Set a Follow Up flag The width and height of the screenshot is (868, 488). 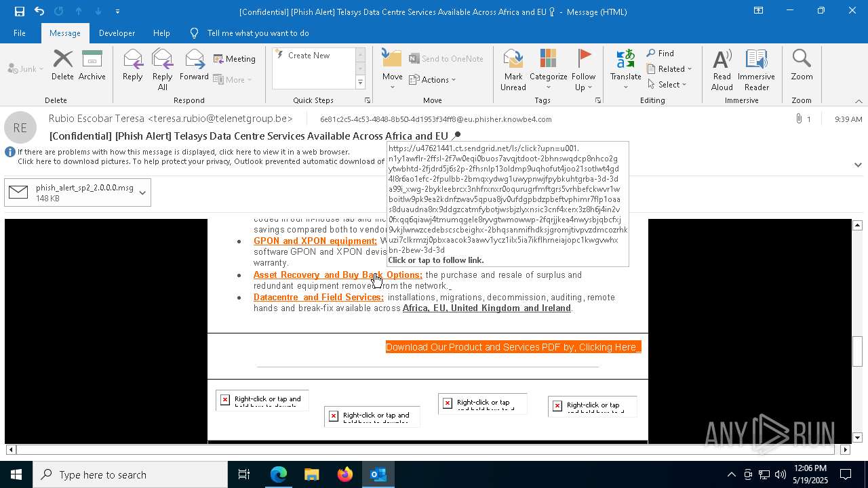[583, 70]
